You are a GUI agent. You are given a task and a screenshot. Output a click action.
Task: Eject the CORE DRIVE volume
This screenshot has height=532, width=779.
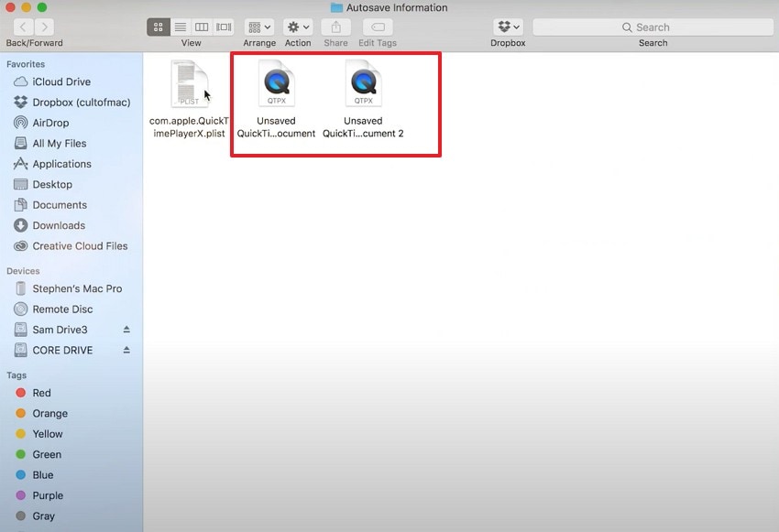[x=126, y=350]
